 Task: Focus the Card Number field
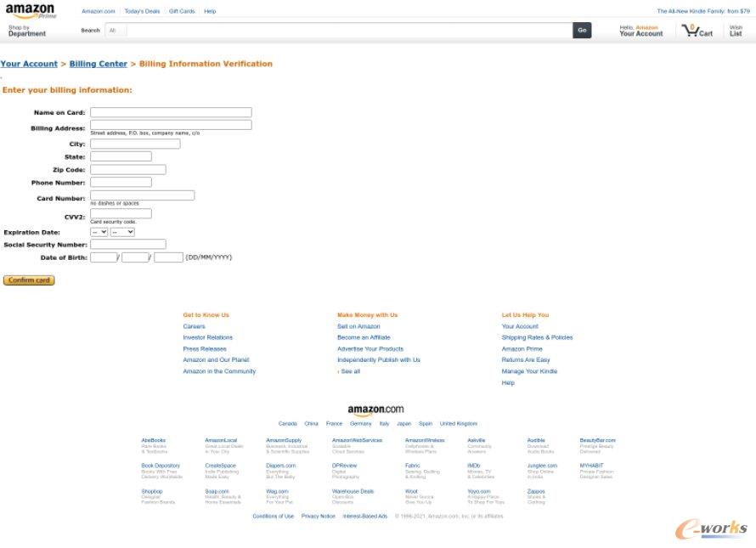pos(142,195)
